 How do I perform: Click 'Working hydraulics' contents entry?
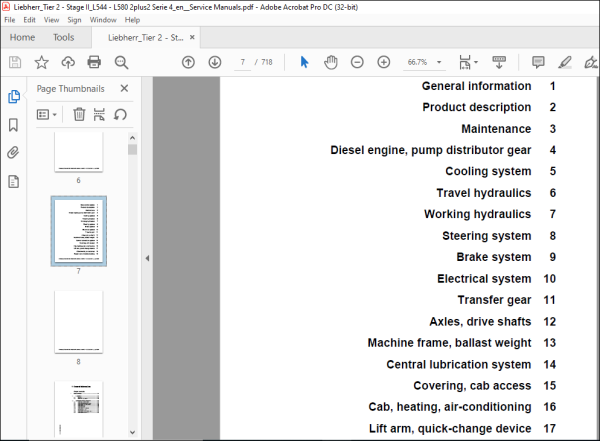click(478, 214)
